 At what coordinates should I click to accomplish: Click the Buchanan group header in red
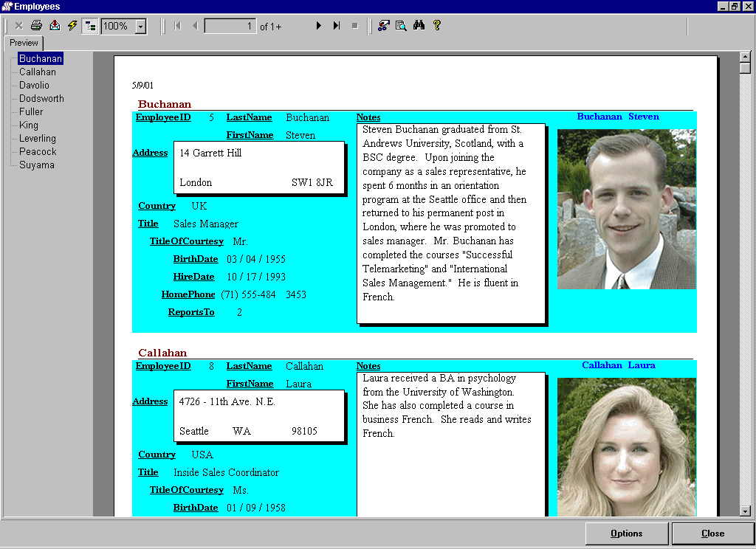165,104
